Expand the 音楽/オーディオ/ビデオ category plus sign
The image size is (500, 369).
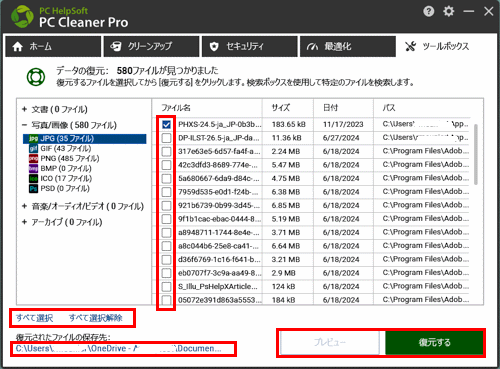click(x=24, y=206)
